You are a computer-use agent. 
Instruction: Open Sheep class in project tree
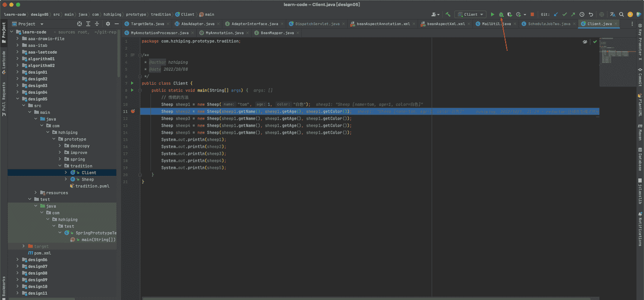[88, 179]
